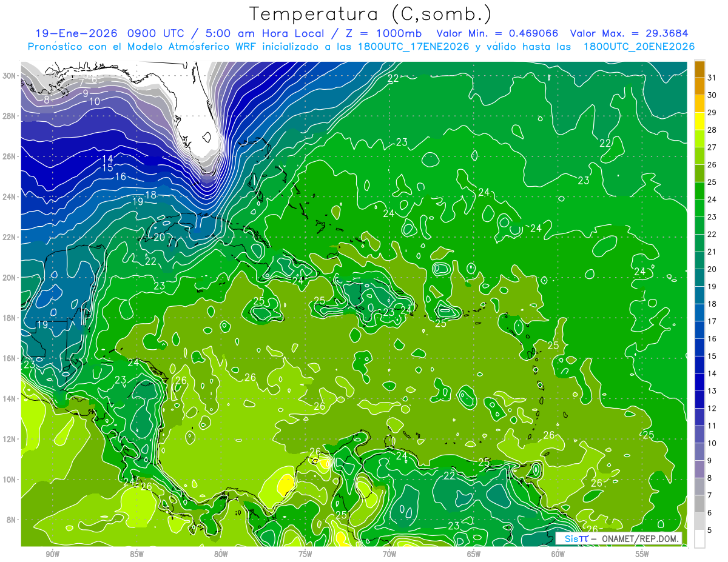Click the '18N' latitude axis label

[10, 318]
